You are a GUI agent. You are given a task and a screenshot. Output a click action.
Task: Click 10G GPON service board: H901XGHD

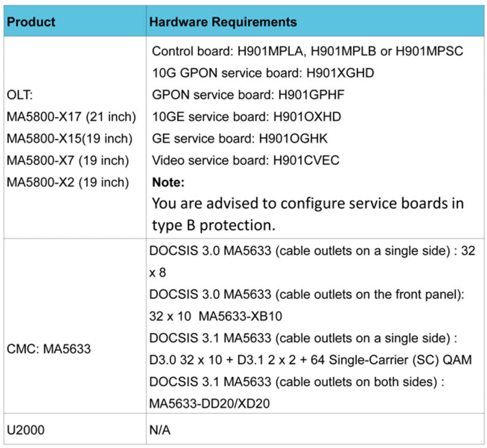pos(263,73)
